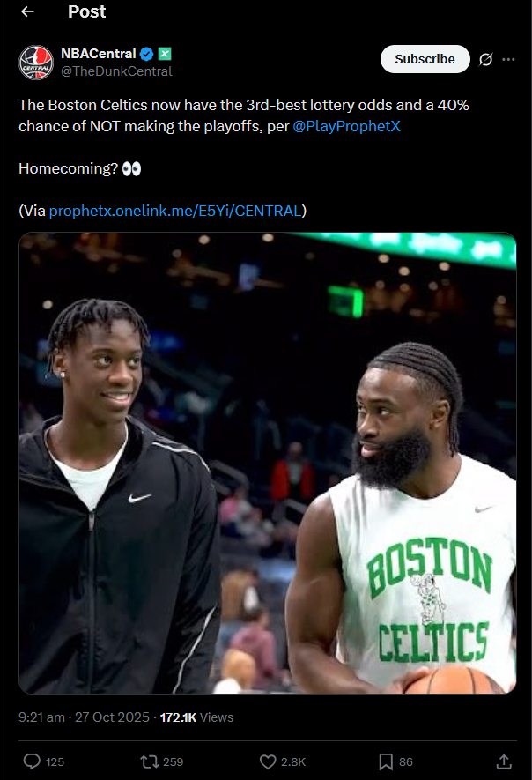Open the @PlayProphetX mention link
Viewport: 532px width, 780px height.
click(x=346, y=126)
